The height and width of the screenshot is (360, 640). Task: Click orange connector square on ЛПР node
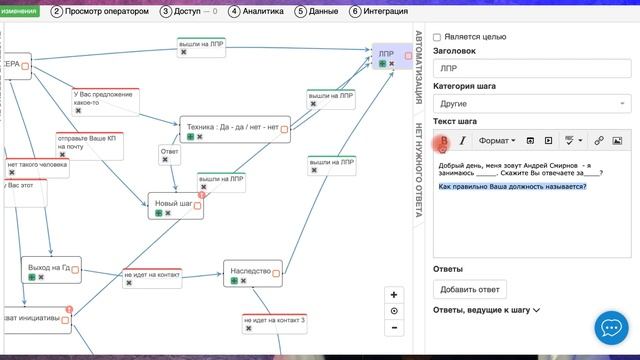[x=408, y=56]
